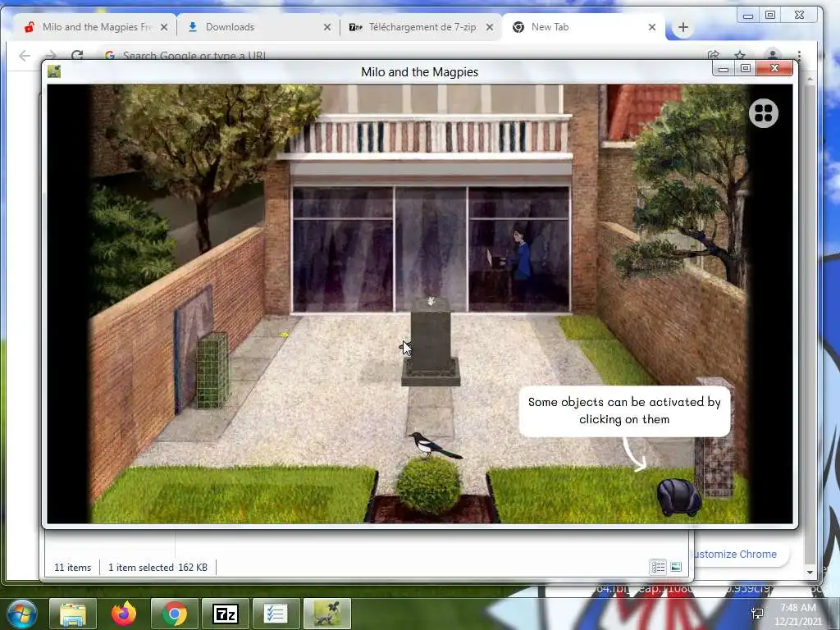This screenshot has height=630, width=840.
Task: Click '11 items' status bar text
Action: pos(73,568)
